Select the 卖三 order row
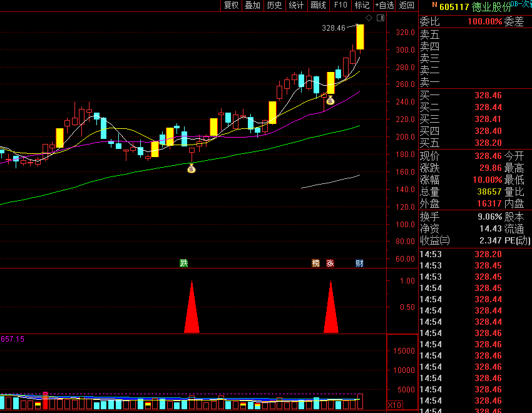Image resolution: width=532 pixels, height=413 pixels. (475, 58)
